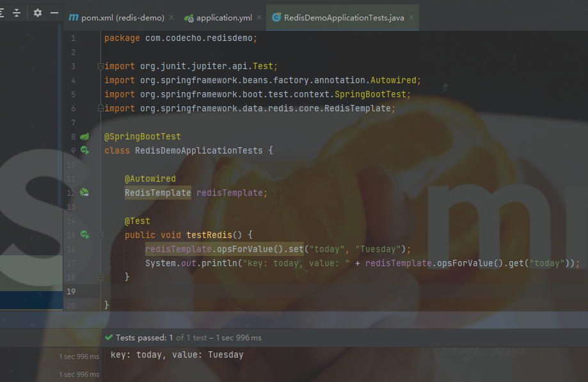The width and height of the screenshot is (588, 382).
Task: Click class name RedisDemoApplicationTests in code
Action: (x=199, y=151)
